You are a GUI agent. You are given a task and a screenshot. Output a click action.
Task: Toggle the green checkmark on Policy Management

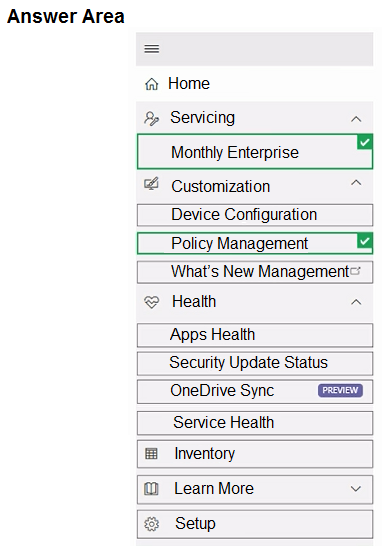click(x=365, y=241)
